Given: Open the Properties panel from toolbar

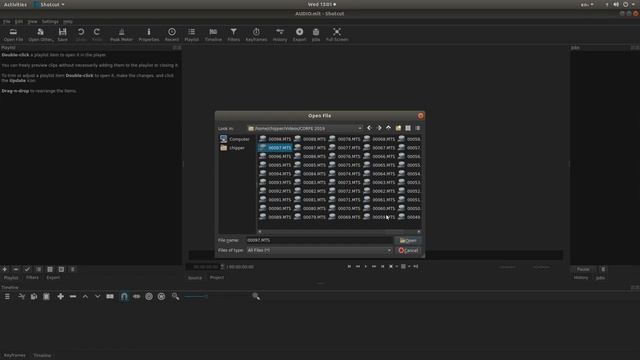Looking at the screenshot, I should [x=149, y=34].
